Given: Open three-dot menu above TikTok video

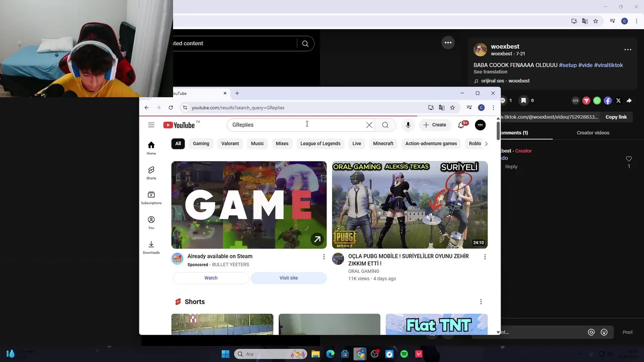Looking at the screenshot, I should pos(448,43).
